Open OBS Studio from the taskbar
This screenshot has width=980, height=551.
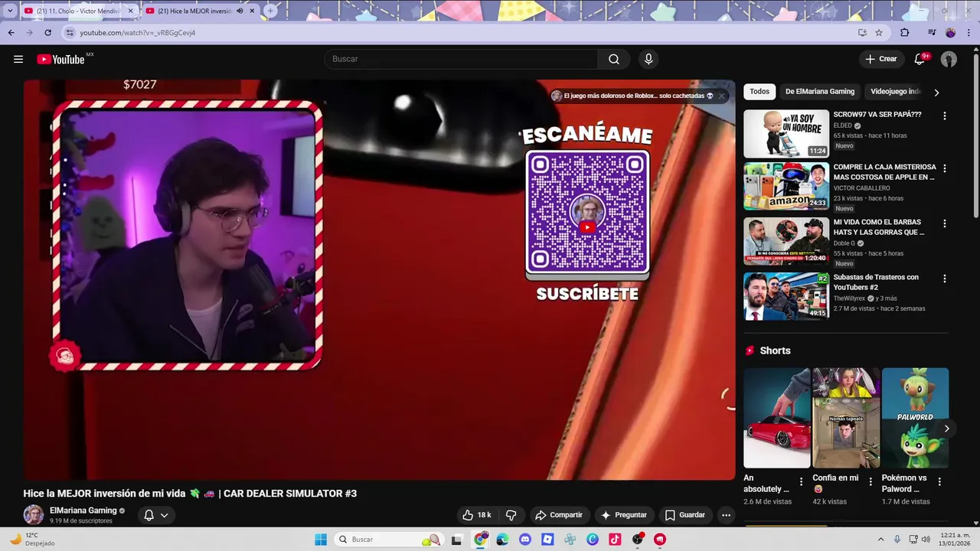point(638,540)
